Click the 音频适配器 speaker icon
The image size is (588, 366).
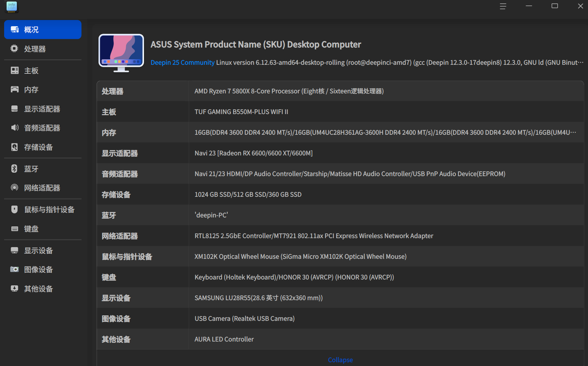tap(14, 128)
